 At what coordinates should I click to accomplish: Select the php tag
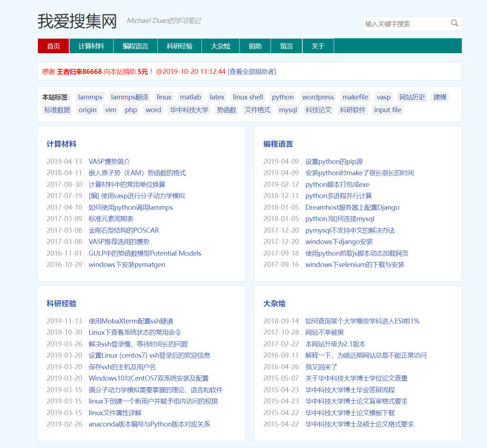[131, 110]
